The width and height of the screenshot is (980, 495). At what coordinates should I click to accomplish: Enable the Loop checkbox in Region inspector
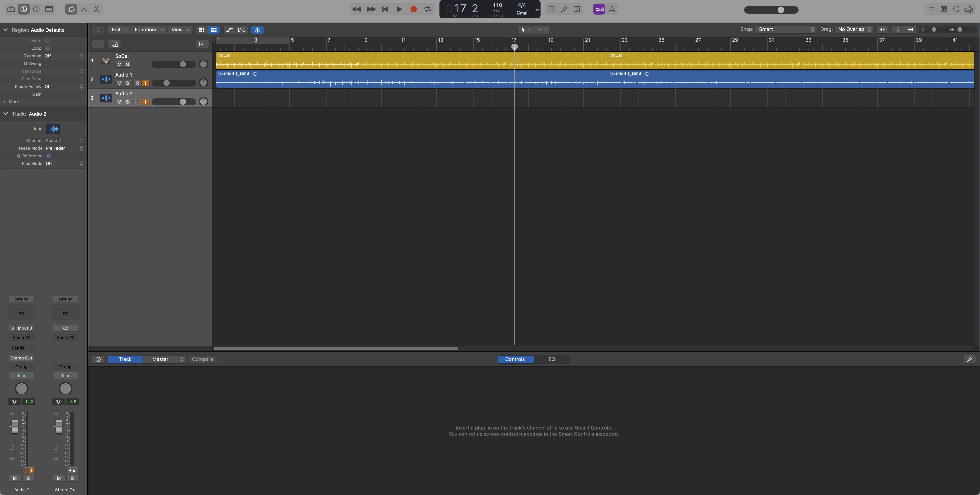[x=47, y=48]
